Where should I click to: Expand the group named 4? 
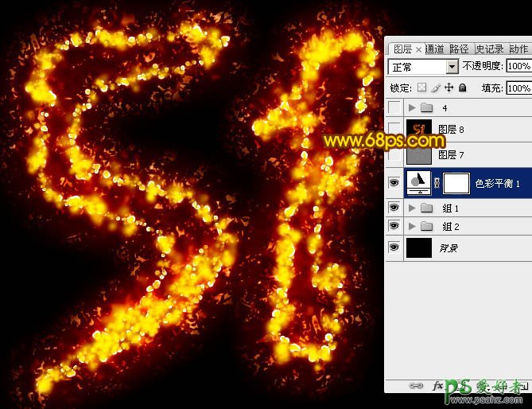point(412,107)
